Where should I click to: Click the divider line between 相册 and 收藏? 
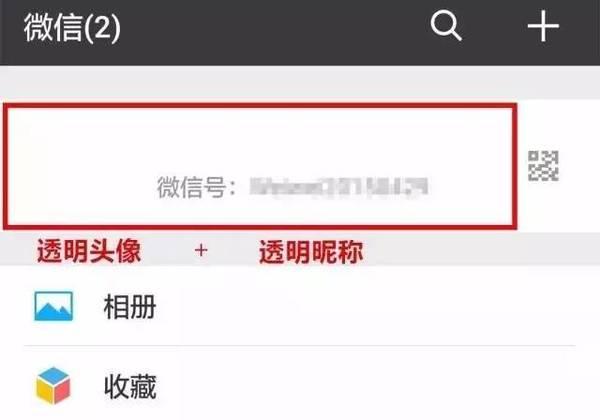coord(300,346)
